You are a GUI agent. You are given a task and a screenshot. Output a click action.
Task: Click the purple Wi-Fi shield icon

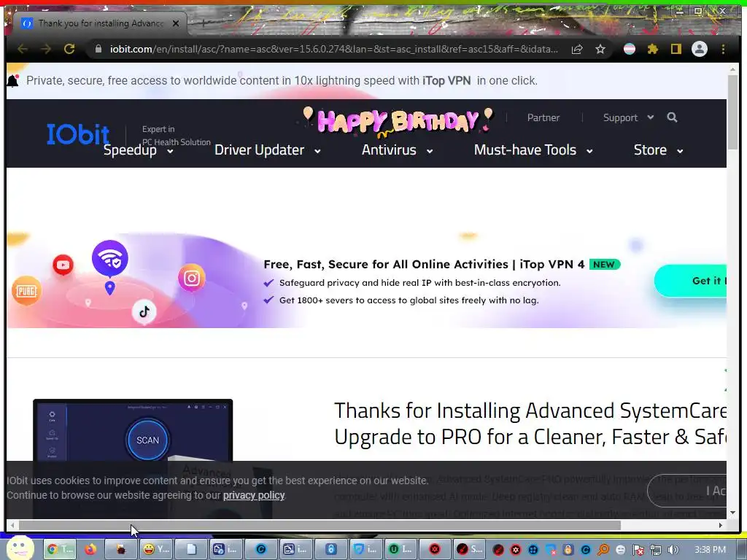[110, 259]
